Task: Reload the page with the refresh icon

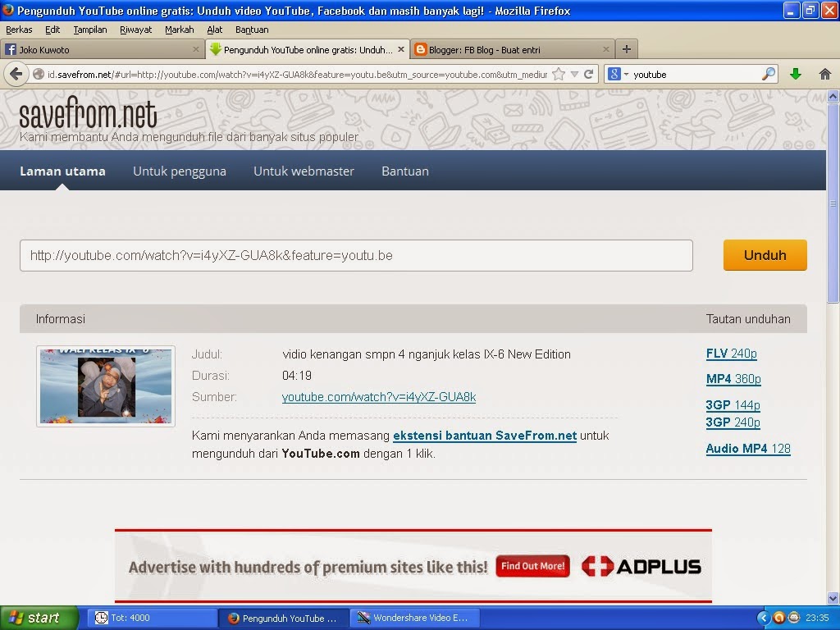Action: (x=589, y=75)
